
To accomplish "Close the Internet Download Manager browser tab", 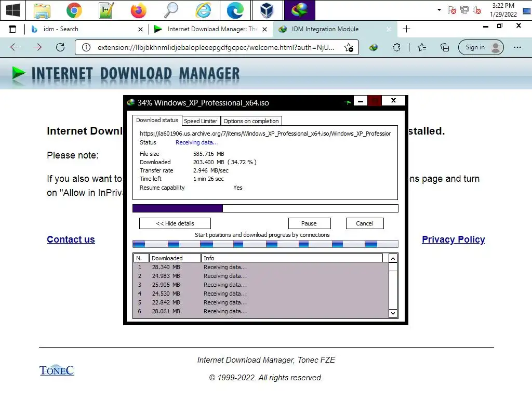I will coord(264,30).
